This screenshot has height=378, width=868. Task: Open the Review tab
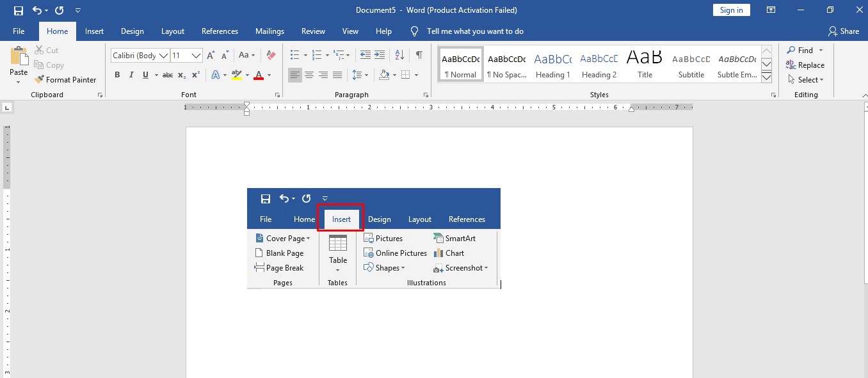(313, 31)
